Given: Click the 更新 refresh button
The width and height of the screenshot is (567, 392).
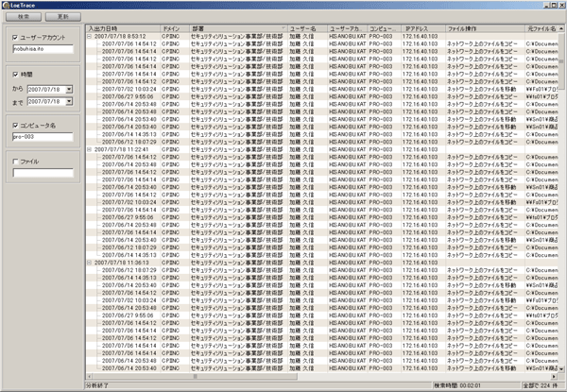Looking at the screenshot, I should pyautogui.click(x=62, y=17).
